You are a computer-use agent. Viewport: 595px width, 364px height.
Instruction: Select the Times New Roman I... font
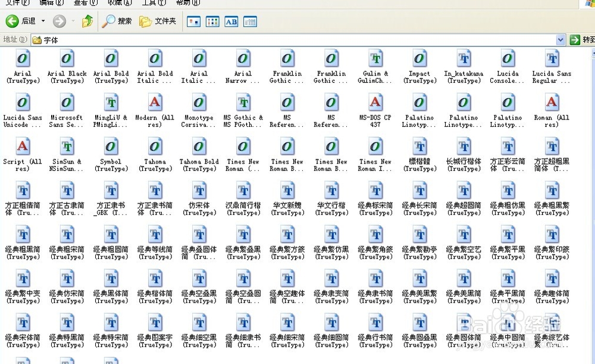tap(375, 155)
